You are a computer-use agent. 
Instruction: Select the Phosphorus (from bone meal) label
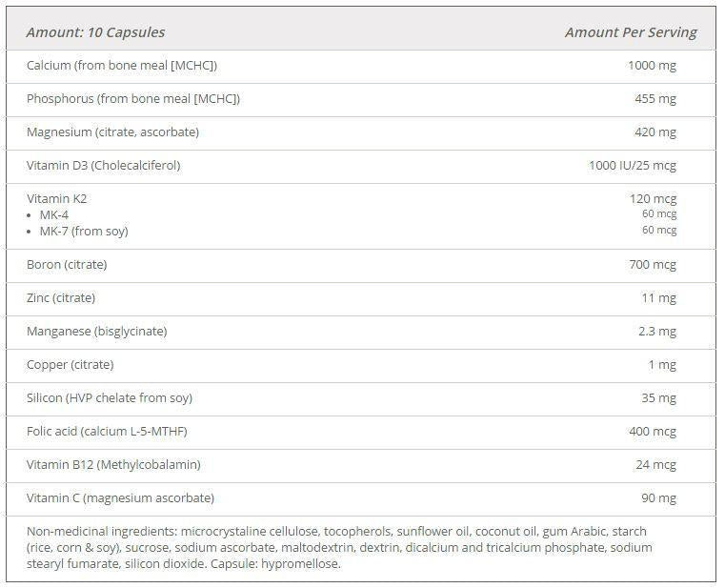[x=133, y=99]
